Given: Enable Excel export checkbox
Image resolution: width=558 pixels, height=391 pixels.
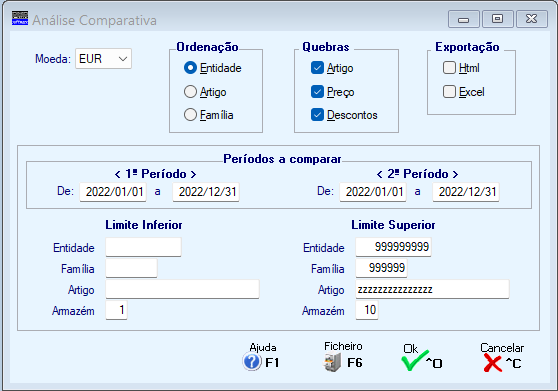Looking at the screenshot, I should click(449, 91).
